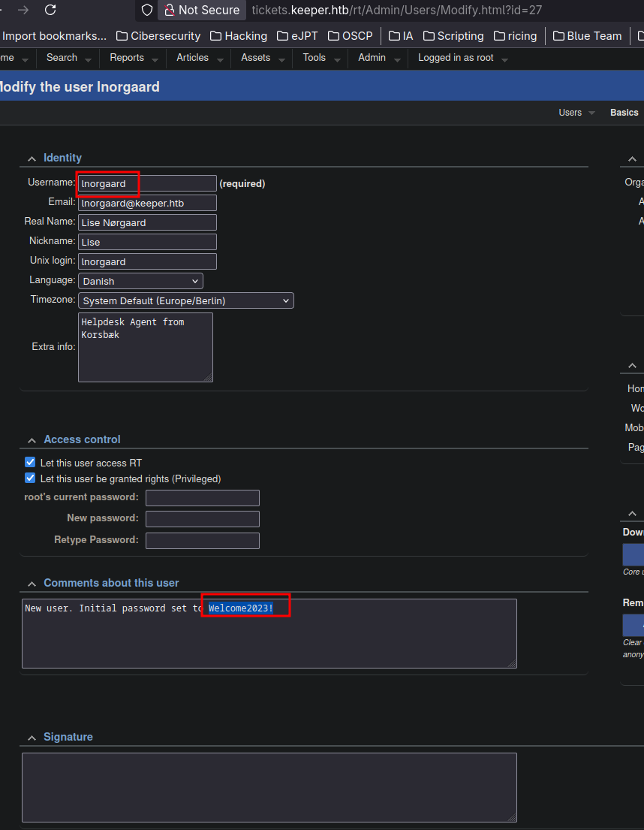The height and width of the screenshot is (830, 644).
Task: Open the Users page menu
Action: pos(577,113)
